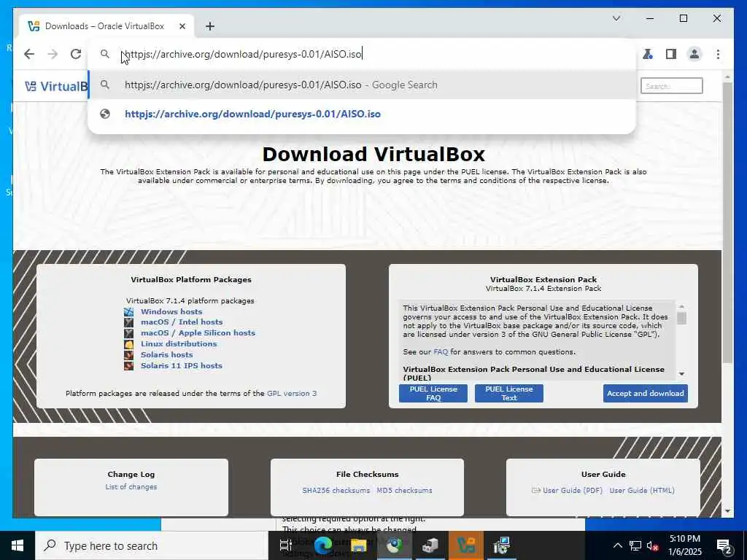
Task: Click the PUEL License Text button
Action: pyautogui.click(x=508, y=393)
